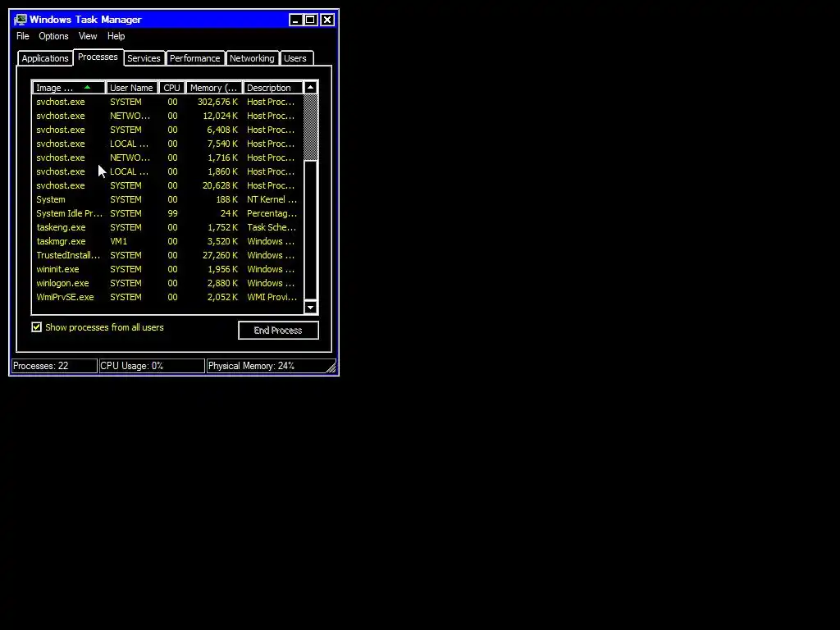This screenshot has width=840, height=630.
Task: Sort by Image Name column header
Action: (x=69, y=88)
